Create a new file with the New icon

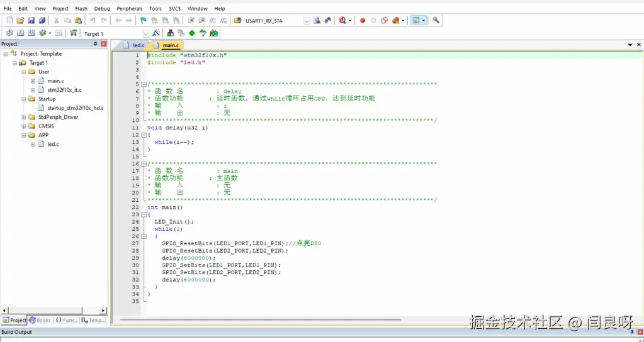(9, 20)
